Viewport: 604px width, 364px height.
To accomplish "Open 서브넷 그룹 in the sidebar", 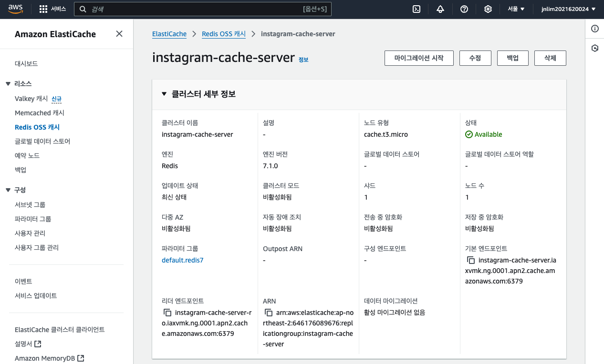I will pos(30,205).
